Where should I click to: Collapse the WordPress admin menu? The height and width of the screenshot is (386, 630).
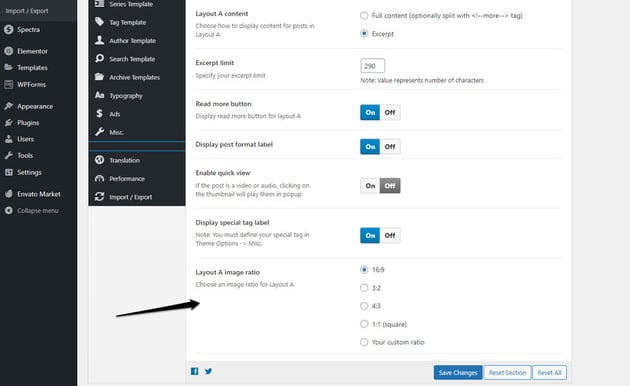37,210
